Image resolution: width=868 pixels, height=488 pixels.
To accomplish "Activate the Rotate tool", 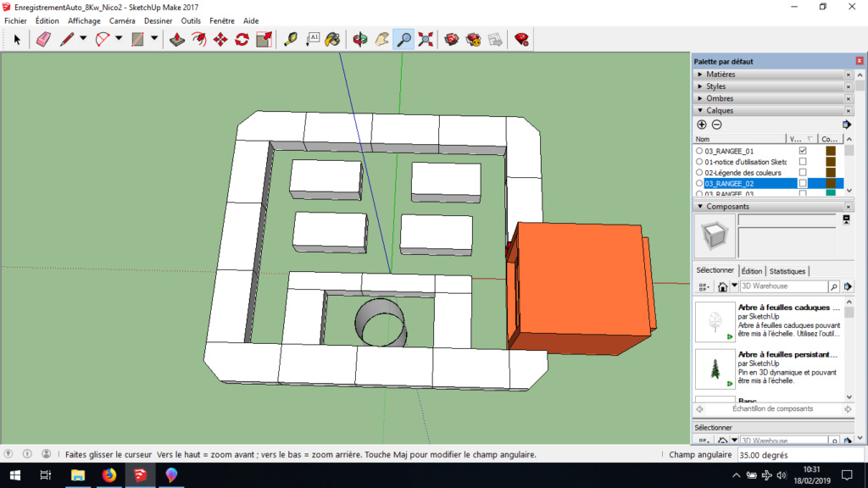I will (242, 39).
